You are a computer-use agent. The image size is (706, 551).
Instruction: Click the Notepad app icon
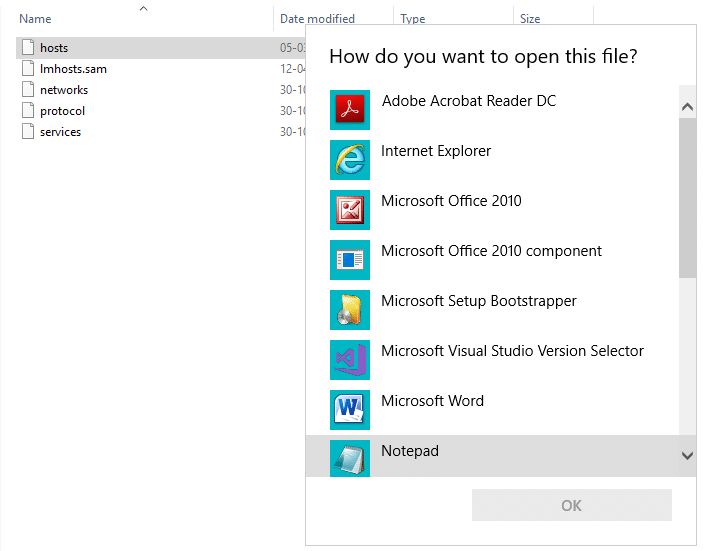click(x=350, y=458)
